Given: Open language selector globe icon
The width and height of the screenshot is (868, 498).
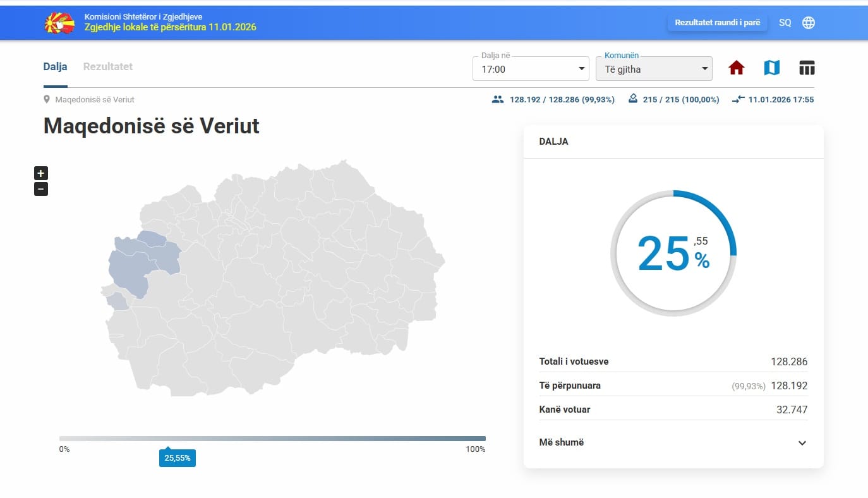Looking at the screenshot, I should 809,22.
